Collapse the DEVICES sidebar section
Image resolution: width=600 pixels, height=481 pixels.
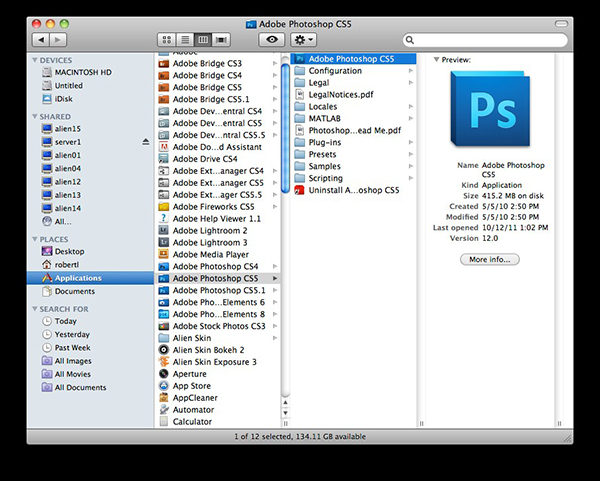[35, 60]
